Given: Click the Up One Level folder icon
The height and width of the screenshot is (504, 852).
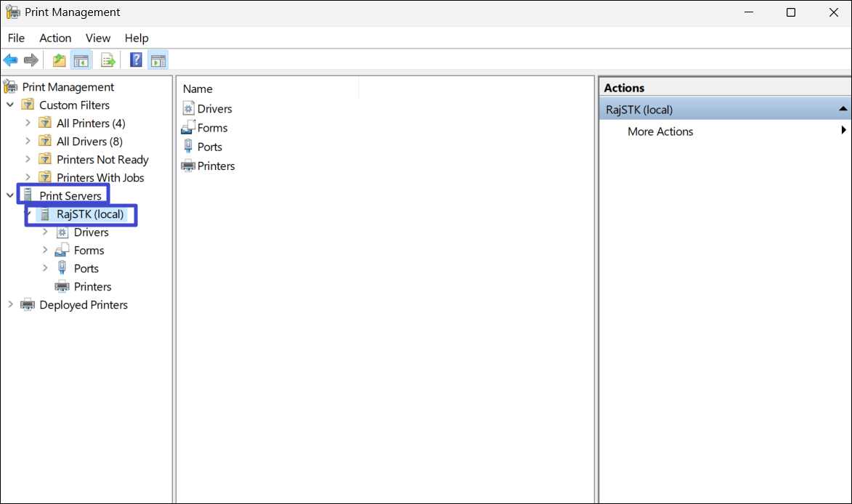Looking at the screenshot, I should (59, 60).
